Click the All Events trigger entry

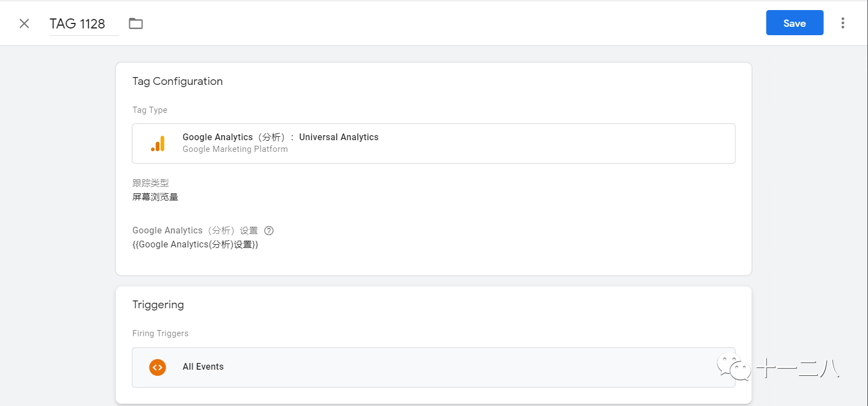click(203, 367)
